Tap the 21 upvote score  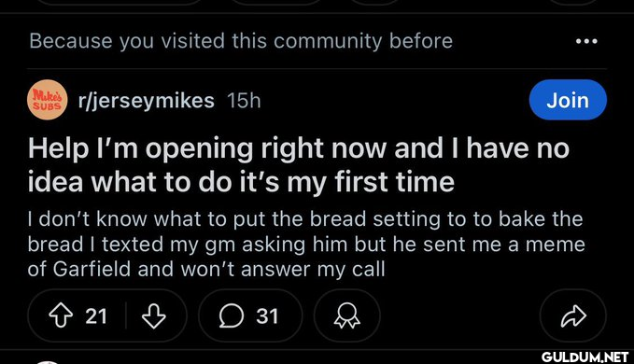96,315
